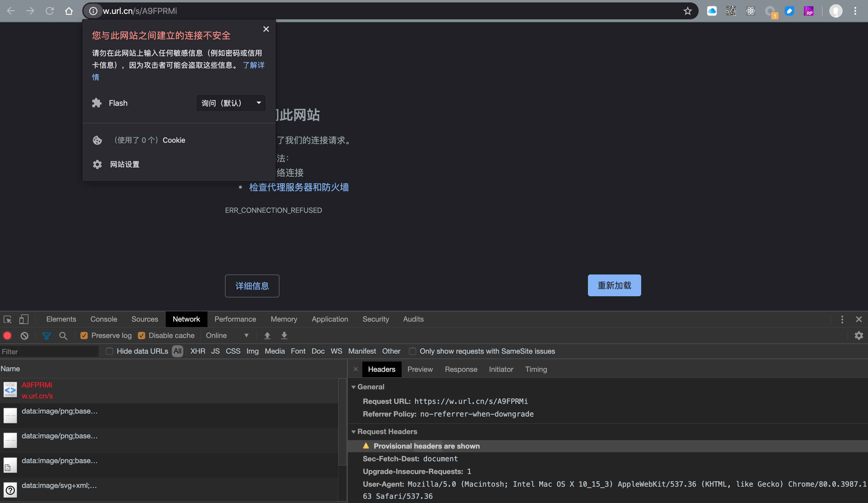868x503 pixels.
Task: Open network search magnifier icon
Action: coord(63,335)
